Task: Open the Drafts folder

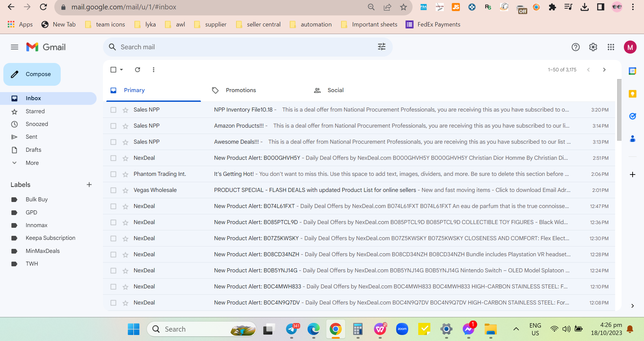Action: (48, 150)
